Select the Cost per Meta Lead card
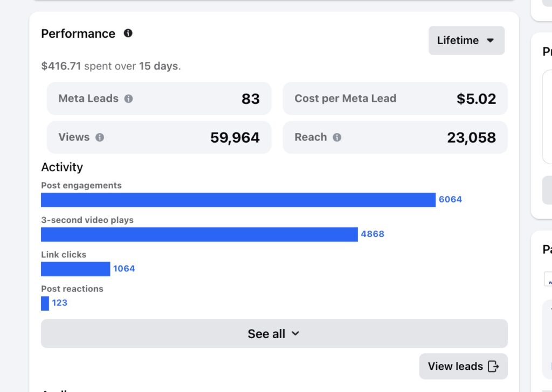 (x=395, y=98)
